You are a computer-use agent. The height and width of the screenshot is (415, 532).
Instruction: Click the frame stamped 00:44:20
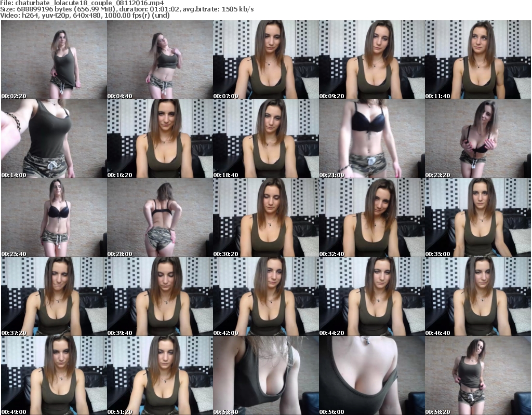pyautogui.click(x=372, y=297)
